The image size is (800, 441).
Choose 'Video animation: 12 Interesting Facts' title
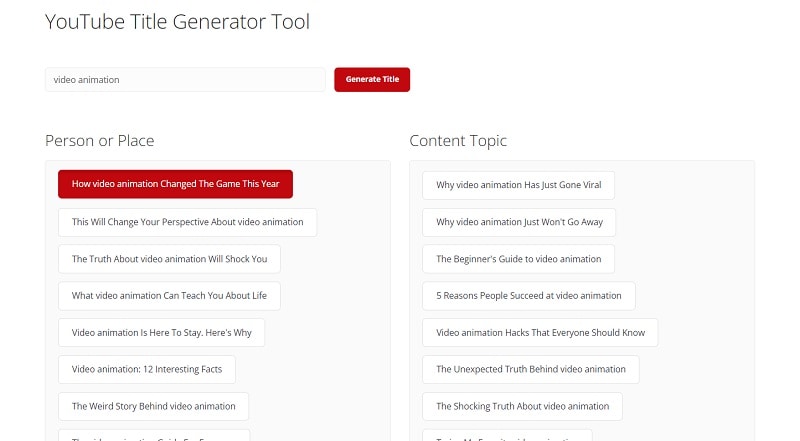pos(147,370)
